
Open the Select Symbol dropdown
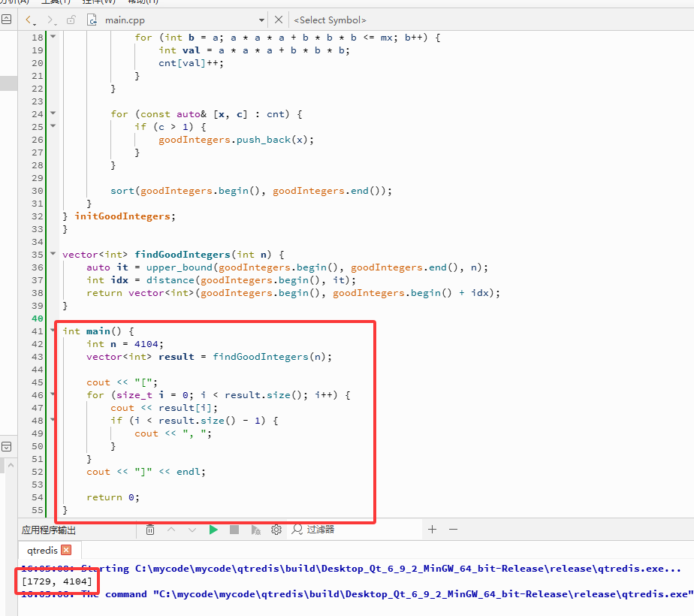(x=330, y=20)
